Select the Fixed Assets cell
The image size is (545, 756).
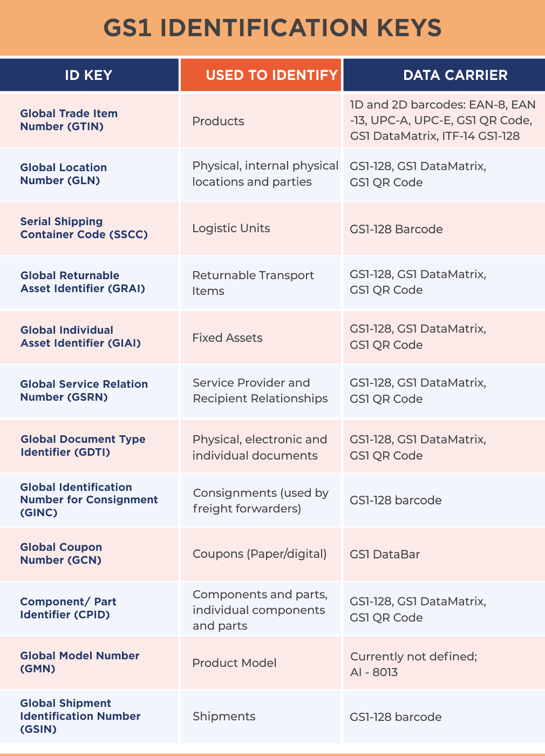227,338
